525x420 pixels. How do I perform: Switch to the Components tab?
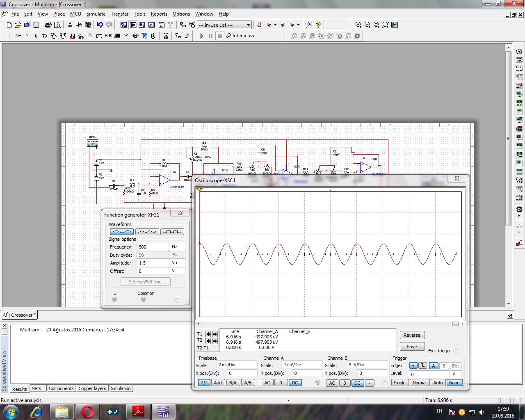(x=61, y=388)
